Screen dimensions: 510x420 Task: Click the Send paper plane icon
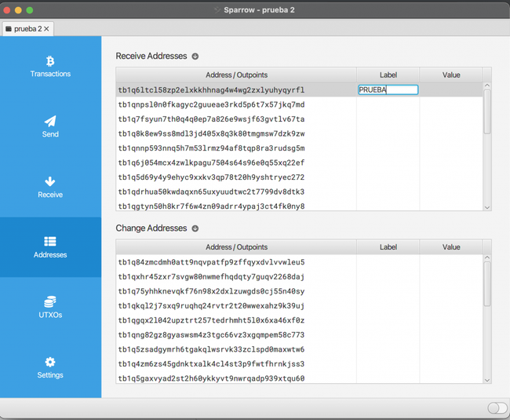click(x=50, y=121)
